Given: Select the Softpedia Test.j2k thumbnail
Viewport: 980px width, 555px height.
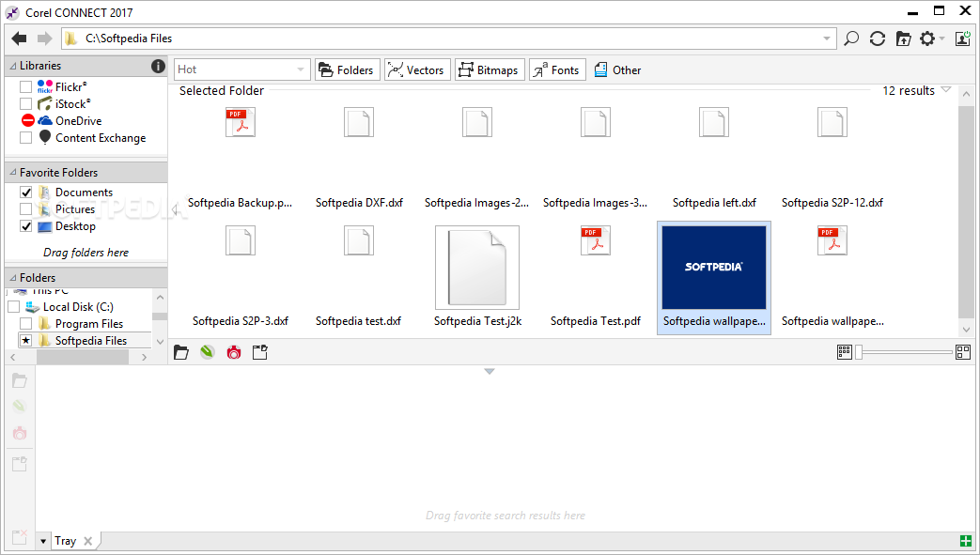Looking at the screenshot, I should pos(477,268).
